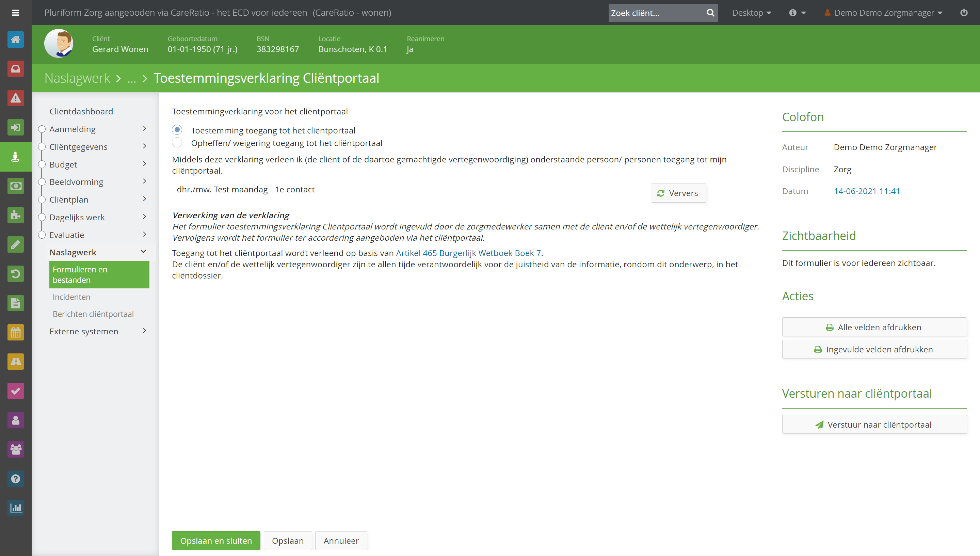Open the green document sidebar icon
Image resolution: width=980 pixels, height=556 pixels.
point(16,303)
